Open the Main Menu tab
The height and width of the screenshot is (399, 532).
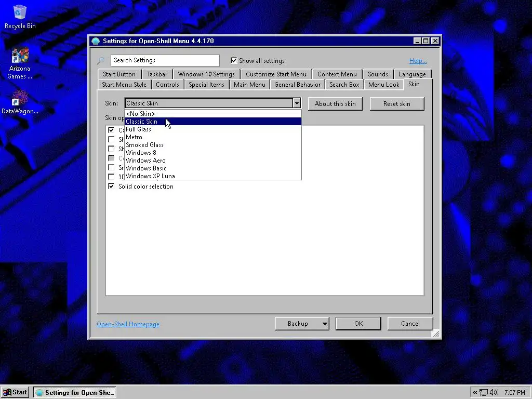point(249,85)
